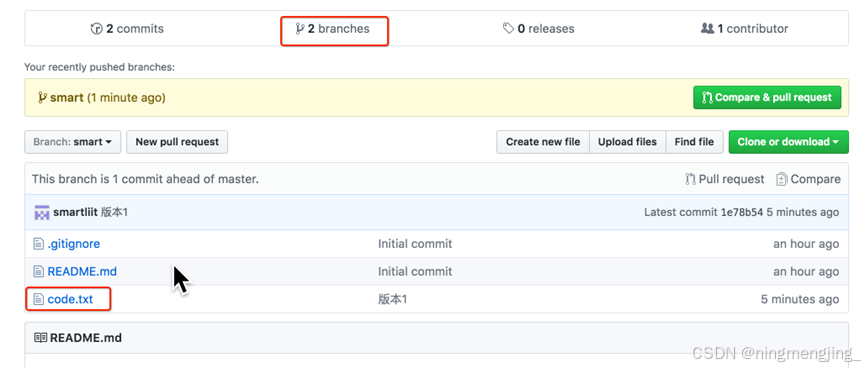Open the 0 releases tab
The image size is (865, 368).
coord(538,29)
